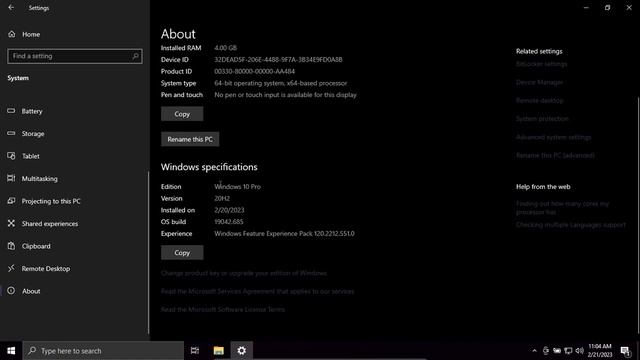This screenshot has width=640, height=360.
Task: Click the Installed on date 2/20/2023
Action: pyautogui.click(x=229, y=210)
